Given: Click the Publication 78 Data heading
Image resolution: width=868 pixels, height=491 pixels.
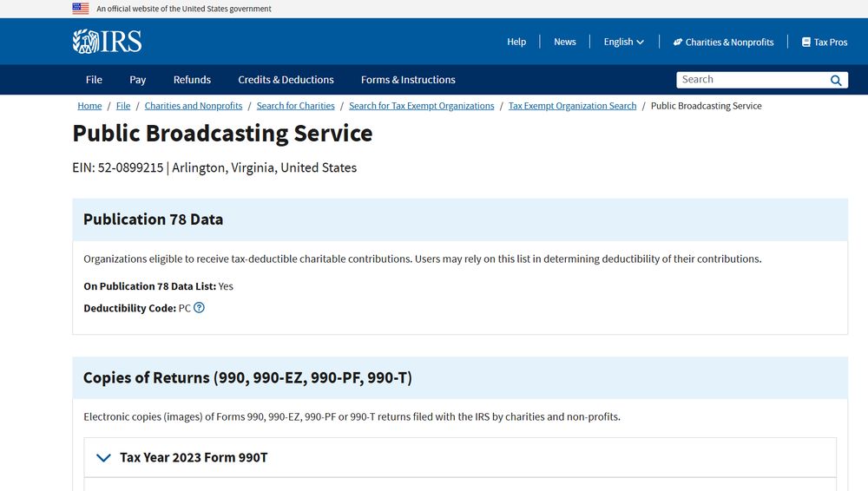Looking at the screenshot, I should [x=154, y=219].
